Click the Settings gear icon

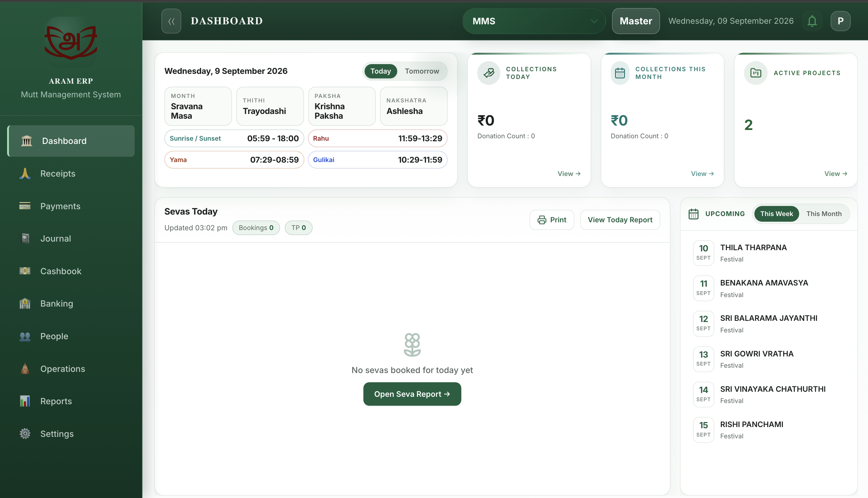(25, 434)
